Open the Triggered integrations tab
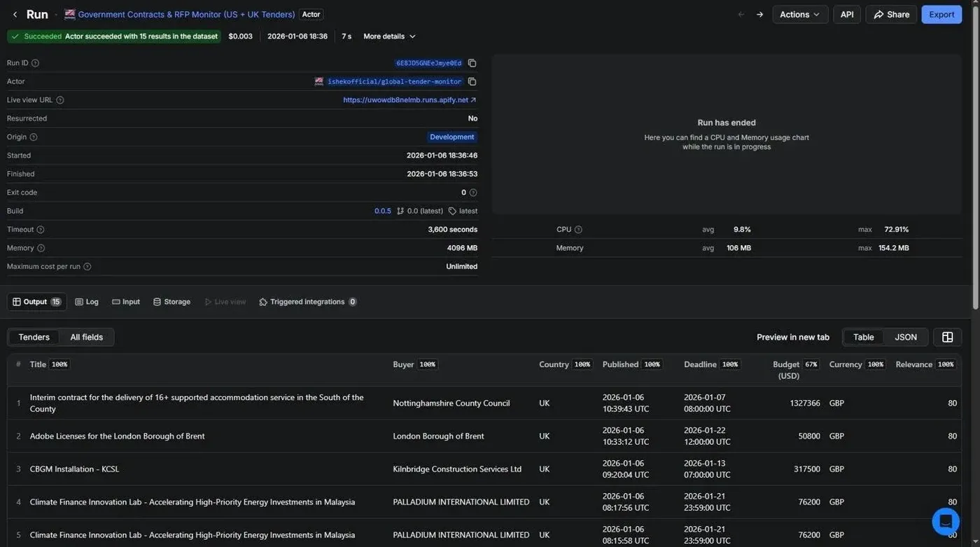 point(307,302)
